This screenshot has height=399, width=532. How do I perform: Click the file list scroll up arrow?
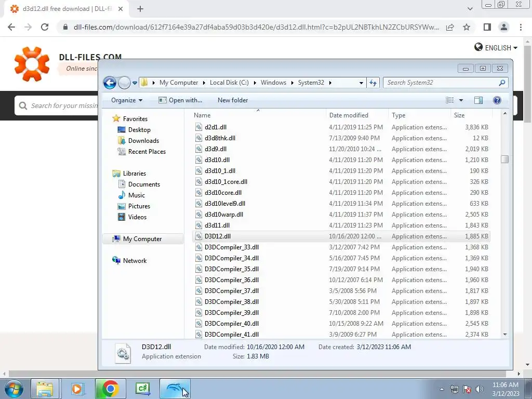click(505, 114)
